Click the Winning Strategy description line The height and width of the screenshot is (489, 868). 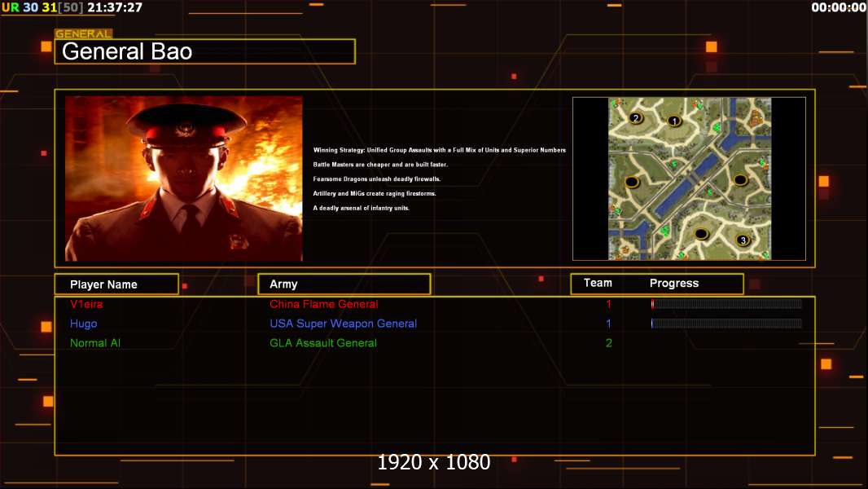tap(440, 150)
